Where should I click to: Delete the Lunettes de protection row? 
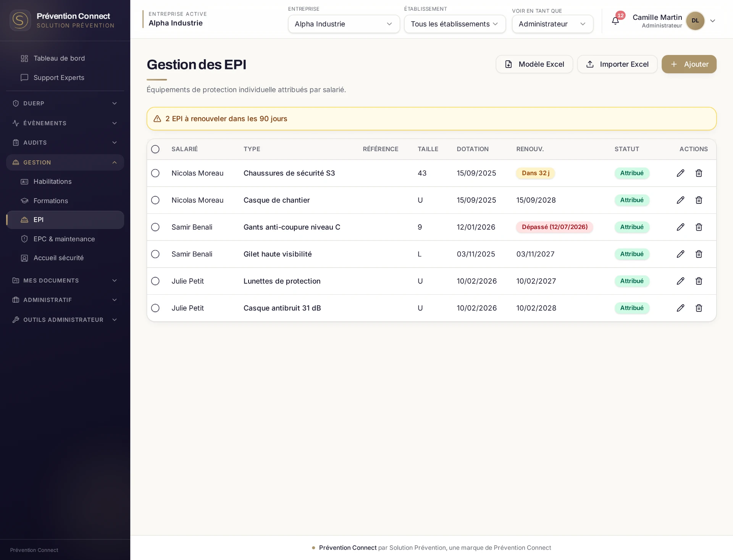pyautogui.click(x=699, y=281)
